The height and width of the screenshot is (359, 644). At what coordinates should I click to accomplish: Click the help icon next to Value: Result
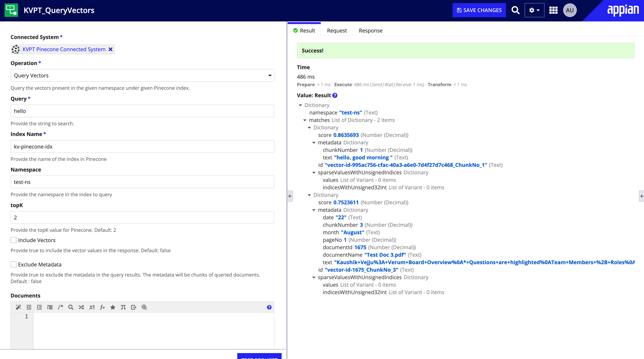point(335,95)
